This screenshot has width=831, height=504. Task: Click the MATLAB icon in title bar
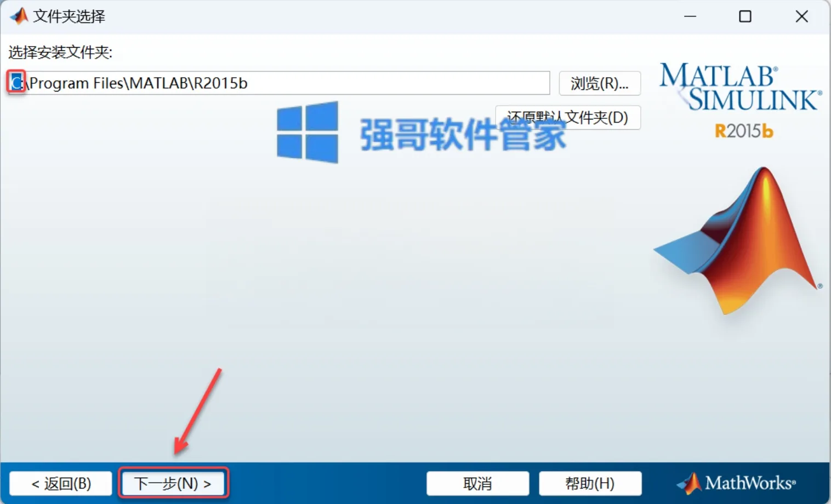(19, 16)
